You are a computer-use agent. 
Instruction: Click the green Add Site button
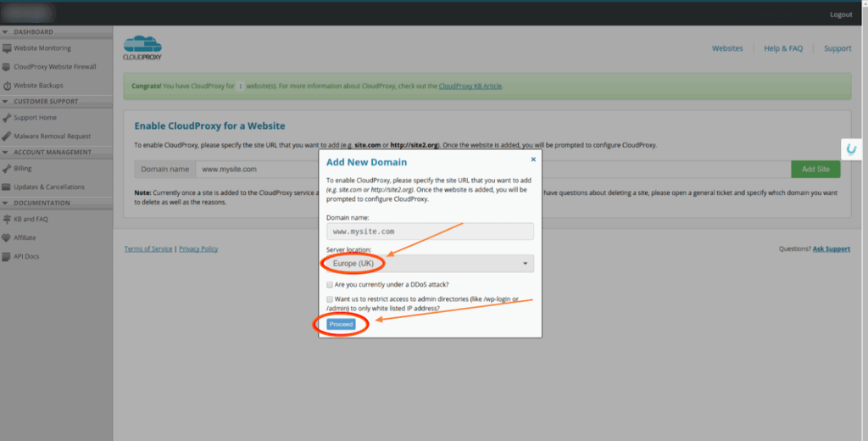pos(815,170)
